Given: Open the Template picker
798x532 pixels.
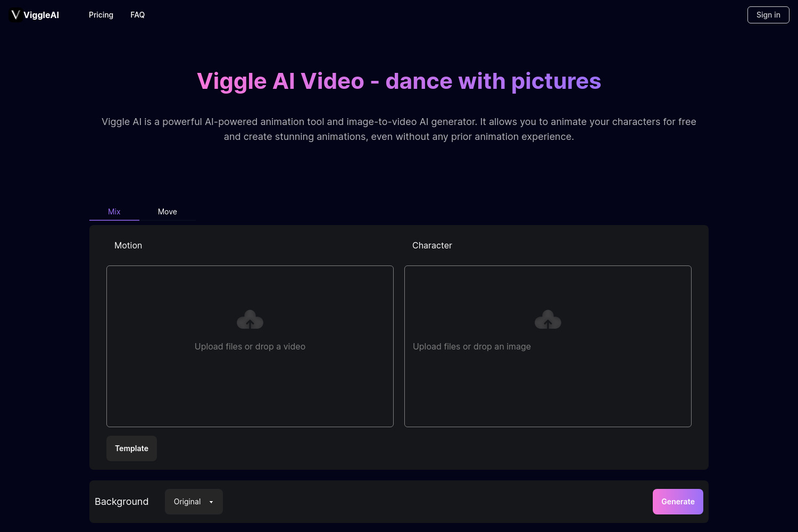Looking at the screenshot, I should click(x=131, y=448).
